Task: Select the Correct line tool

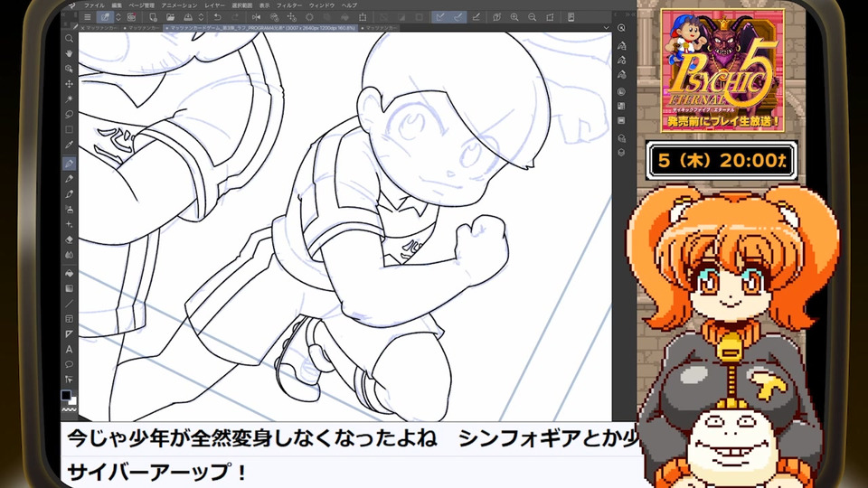Action: pyautogui.click(x=70, y=380)
